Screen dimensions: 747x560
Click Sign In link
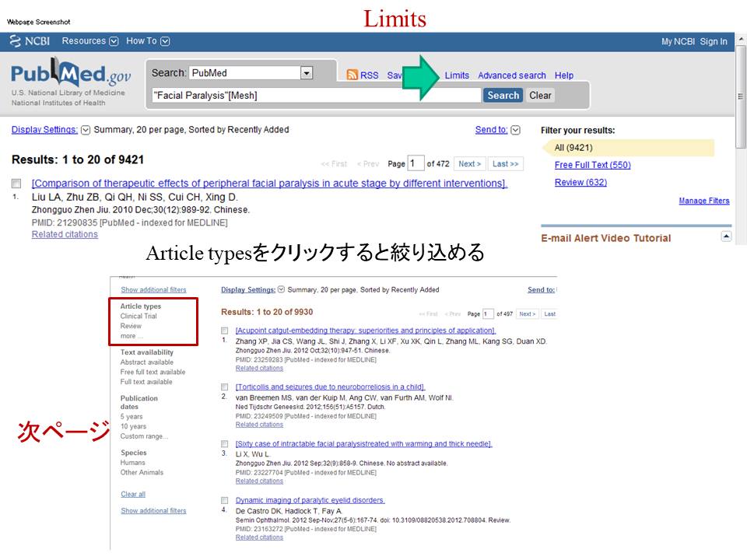[714, 41]
